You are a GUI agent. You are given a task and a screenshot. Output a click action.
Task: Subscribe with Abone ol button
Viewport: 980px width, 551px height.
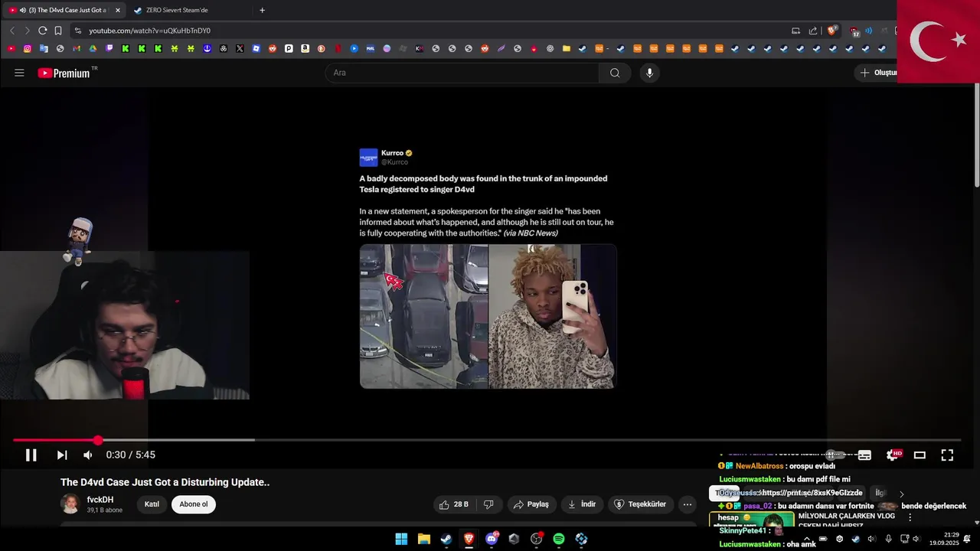coord(194,504)
